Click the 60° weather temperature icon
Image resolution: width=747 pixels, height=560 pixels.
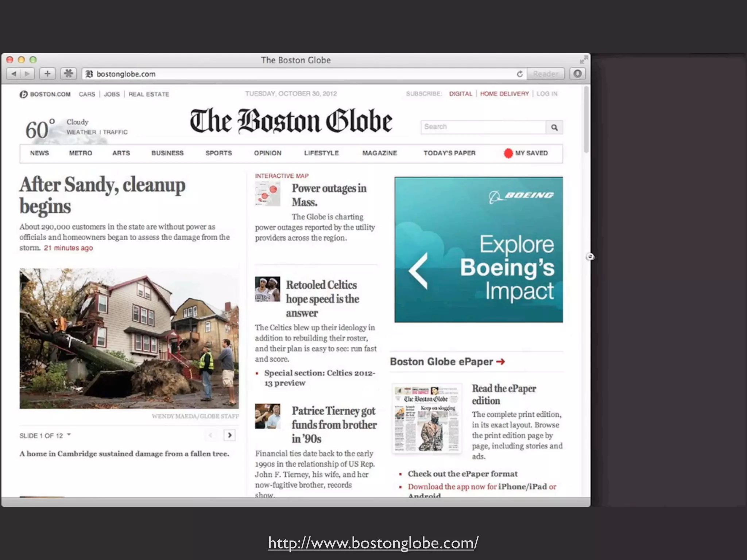pos(40,129)
